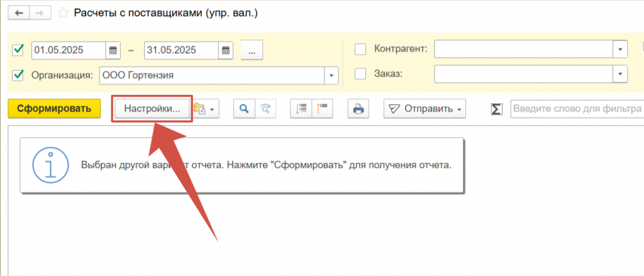This screenshot has width=644, height=276.
Task: Open the Отправить send menu
Action: (424, 109)
